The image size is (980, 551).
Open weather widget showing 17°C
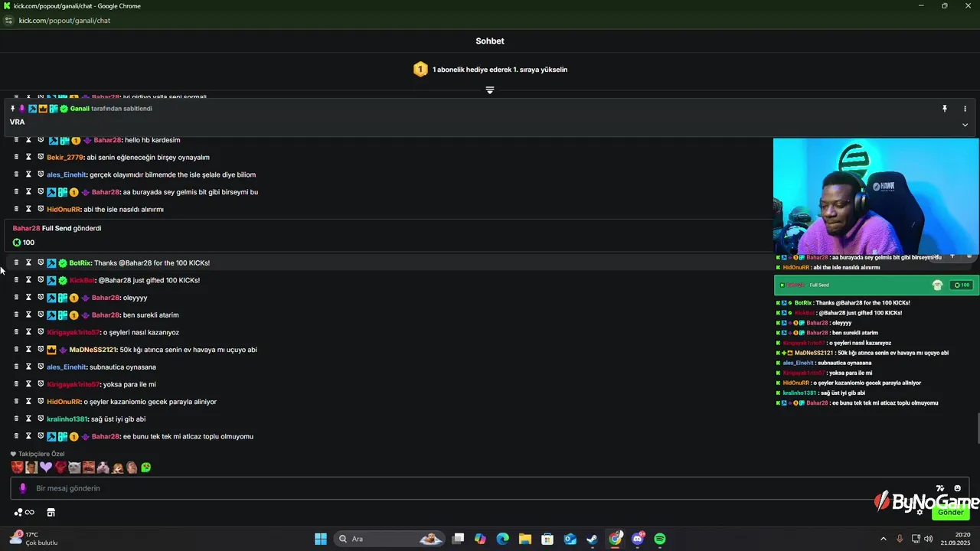(x=34, y=539)
